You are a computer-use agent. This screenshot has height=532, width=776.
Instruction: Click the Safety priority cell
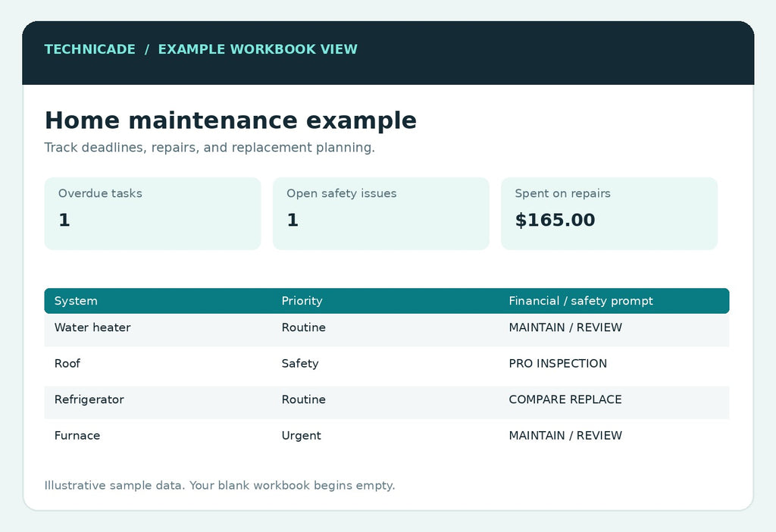tap(300, 364)
